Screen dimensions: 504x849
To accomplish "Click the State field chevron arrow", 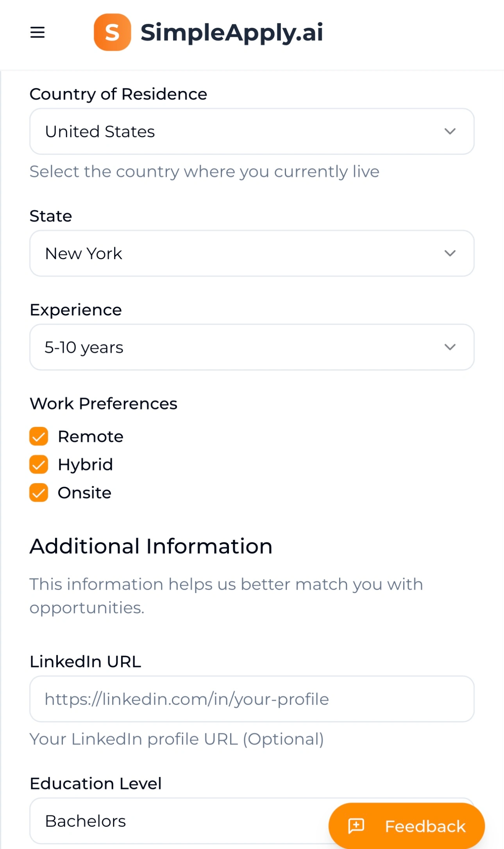I will (450, 253).
